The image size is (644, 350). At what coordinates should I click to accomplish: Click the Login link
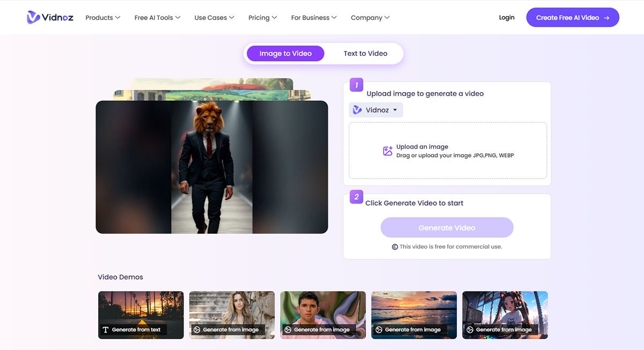tap(507, 17)
